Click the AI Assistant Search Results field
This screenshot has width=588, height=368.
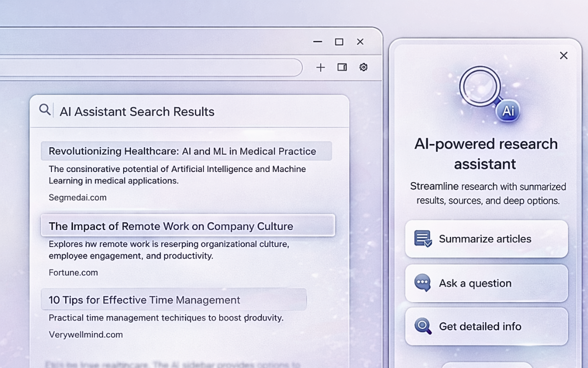189,111
